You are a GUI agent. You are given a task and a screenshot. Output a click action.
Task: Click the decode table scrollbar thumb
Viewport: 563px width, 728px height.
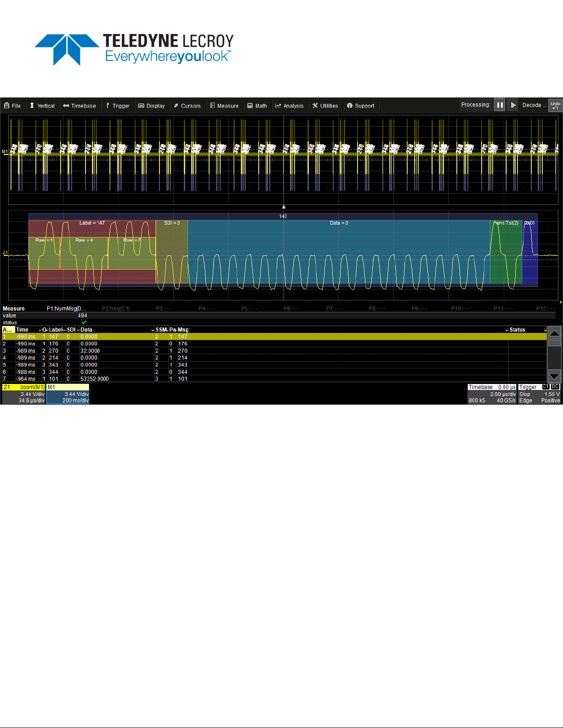[x=555, y=343]
